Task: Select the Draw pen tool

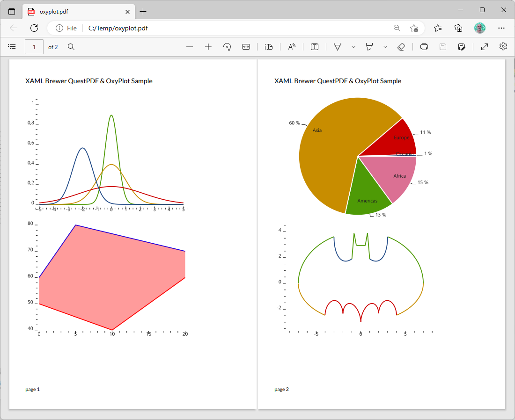Action: click(338, 47)
